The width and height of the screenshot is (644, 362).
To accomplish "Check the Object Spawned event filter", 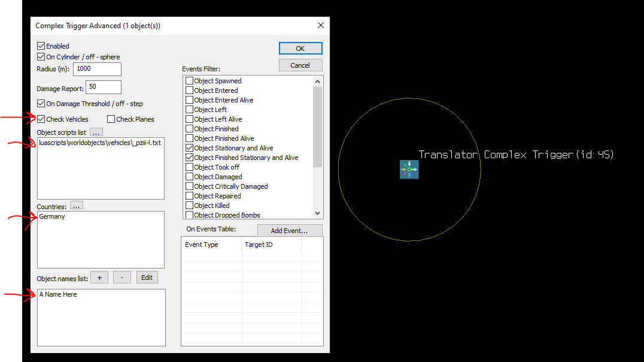I will click(x=189, y=81).
